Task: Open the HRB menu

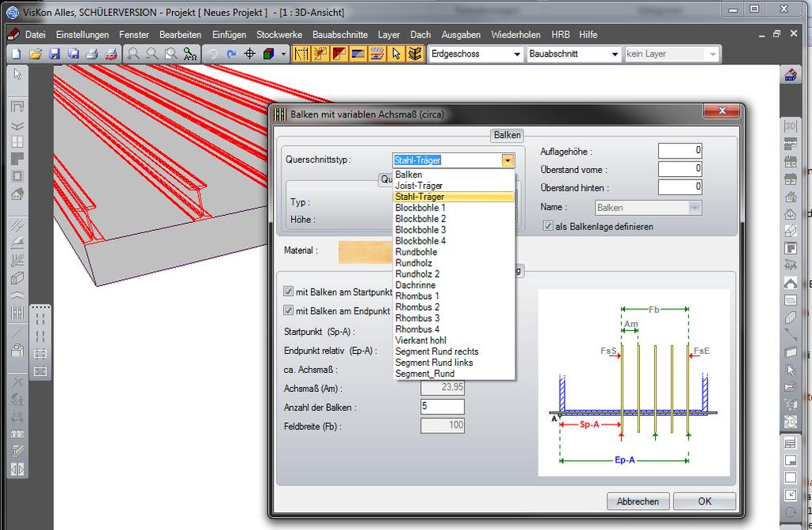Action: tap(561, 35)
